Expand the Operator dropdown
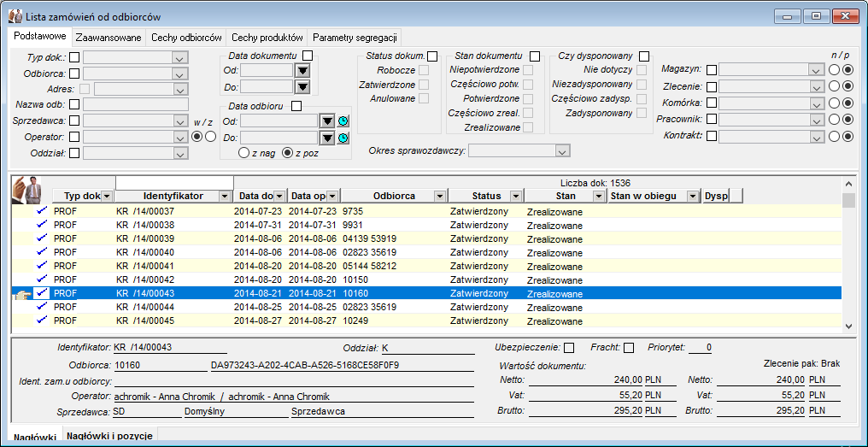The image size is (868, 447). point(180,137)
